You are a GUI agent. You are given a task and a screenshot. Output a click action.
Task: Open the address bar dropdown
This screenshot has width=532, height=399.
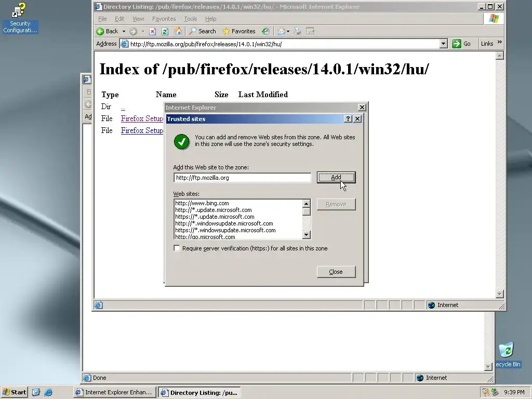pos(444,44)
